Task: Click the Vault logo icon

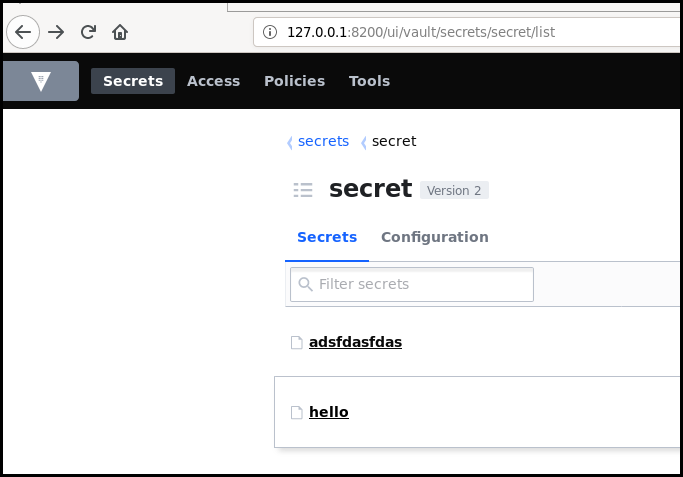Action: click(x=41, y=81)
